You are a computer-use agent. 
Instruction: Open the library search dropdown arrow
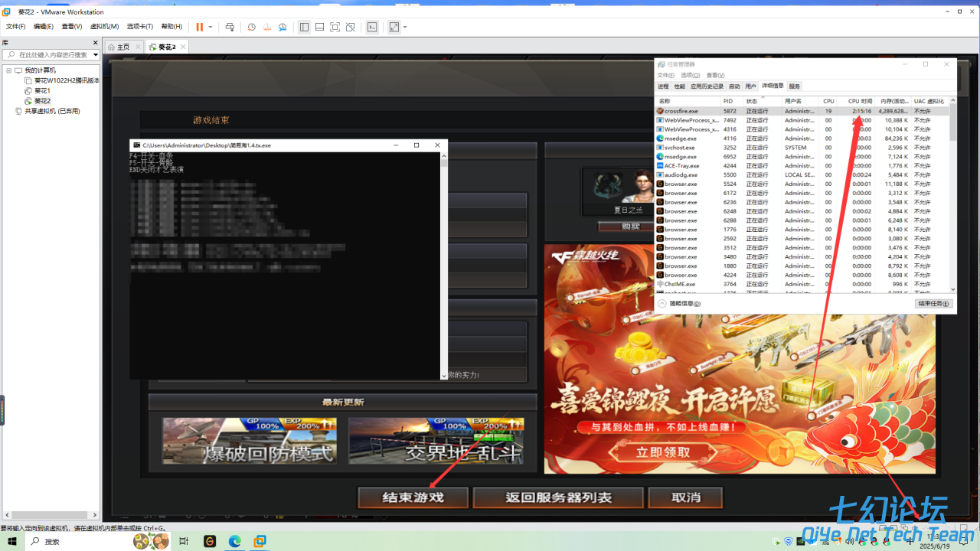pos(96,54)
